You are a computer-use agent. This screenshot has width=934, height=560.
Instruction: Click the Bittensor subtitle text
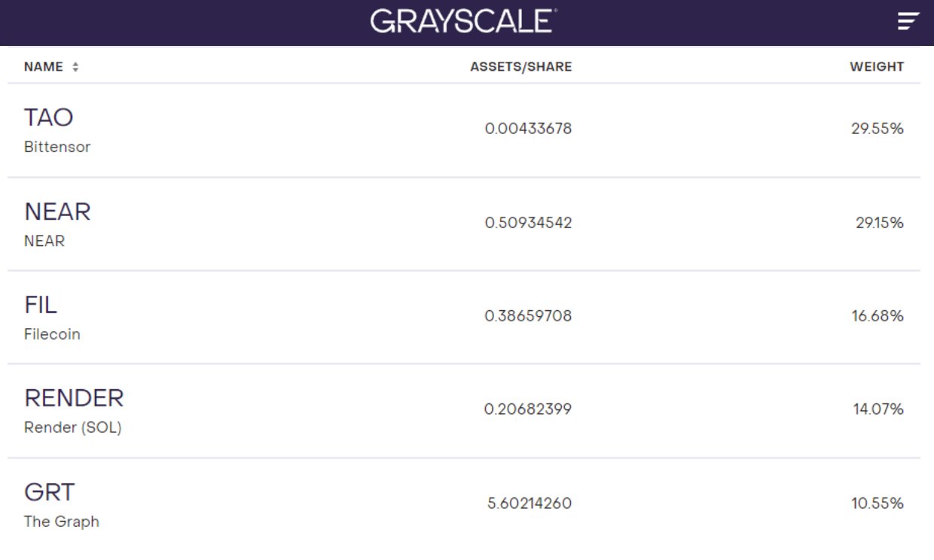[57, 148]
